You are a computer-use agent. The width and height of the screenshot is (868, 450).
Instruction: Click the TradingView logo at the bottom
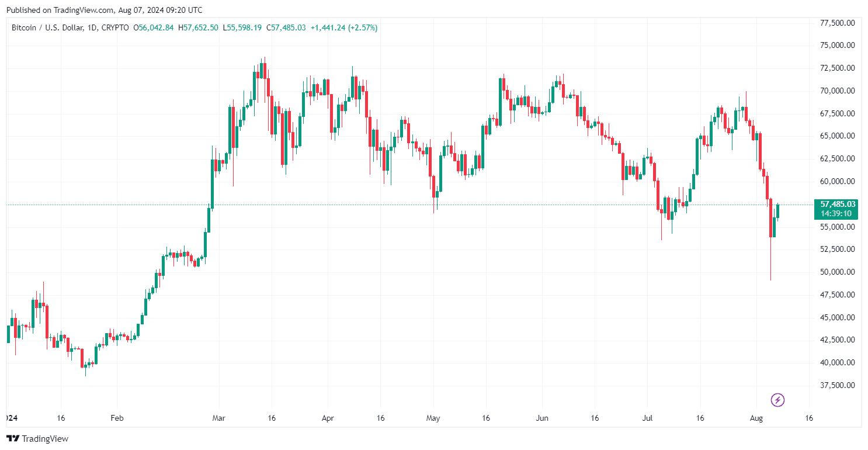(x=37, y=438)
